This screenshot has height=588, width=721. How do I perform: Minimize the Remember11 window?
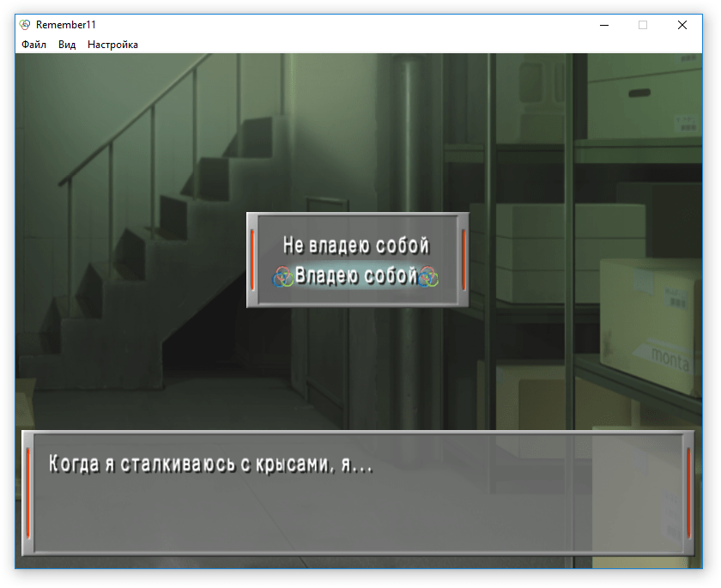[603, 25]
